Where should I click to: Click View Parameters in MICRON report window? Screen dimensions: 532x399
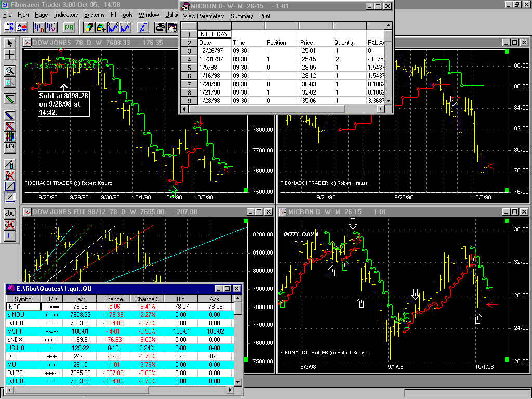pos(204,16)
